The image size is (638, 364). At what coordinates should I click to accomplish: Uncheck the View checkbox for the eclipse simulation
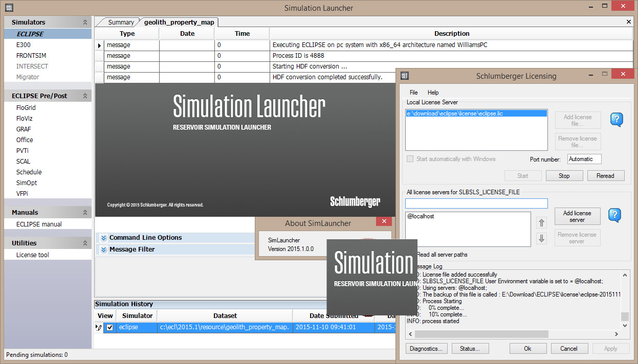coord(109,327)
